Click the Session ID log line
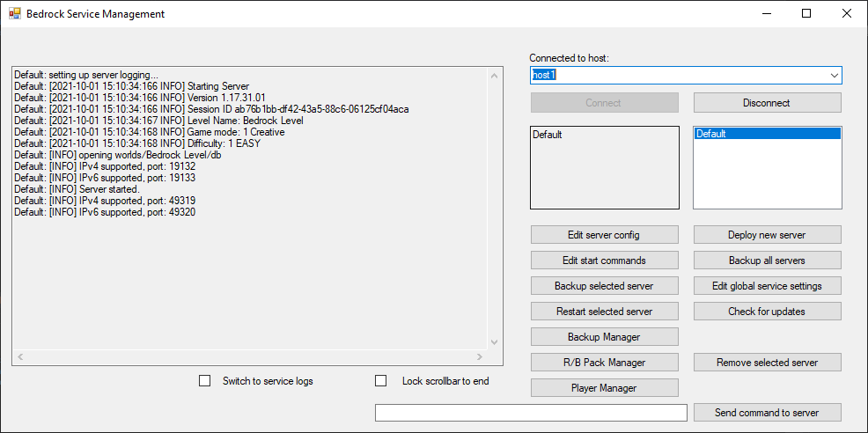The width and height of the screenshot is (868, 433). tap(211, 109)
